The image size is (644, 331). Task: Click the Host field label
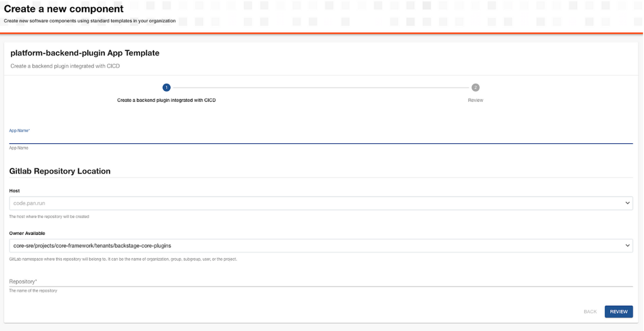[x=14, y=191]
